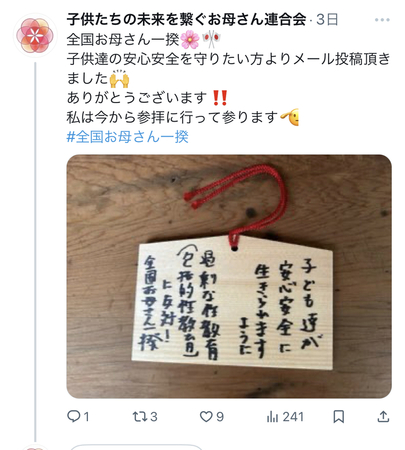Open the reply icon with 1 comment
The height and width of the screenshot is (450, 405).
click(73, 417)
